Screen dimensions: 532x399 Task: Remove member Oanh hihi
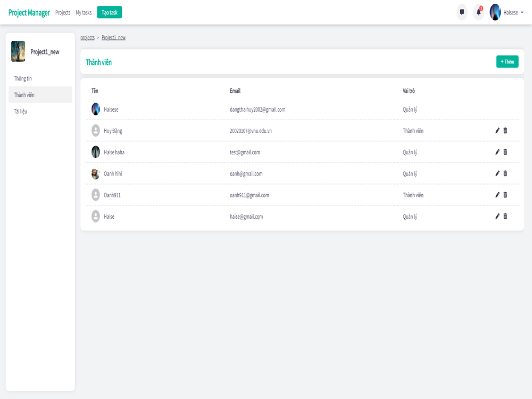click(505, 173)
